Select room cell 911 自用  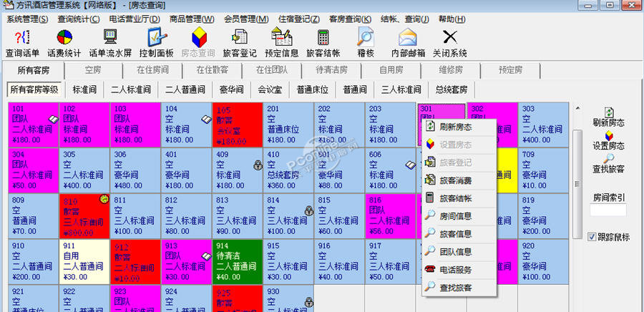84,261
